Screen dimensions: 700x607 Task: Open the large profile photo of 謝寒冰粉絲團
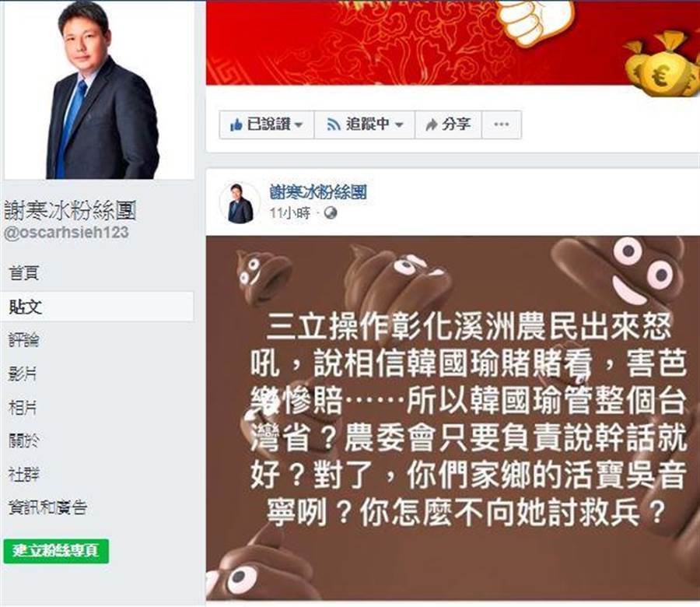click(x=99, y=89)
